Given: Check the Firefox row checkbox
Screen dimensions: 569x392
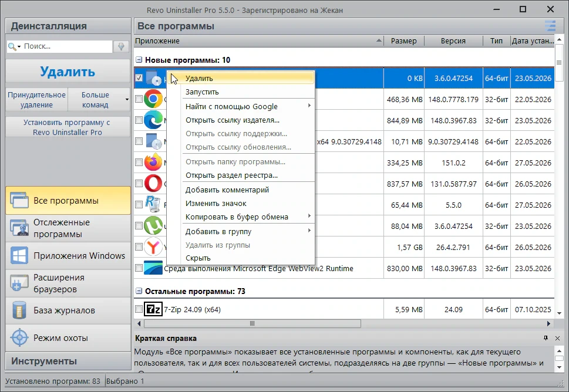Looking at the screenshot, I should click(139, 162).
